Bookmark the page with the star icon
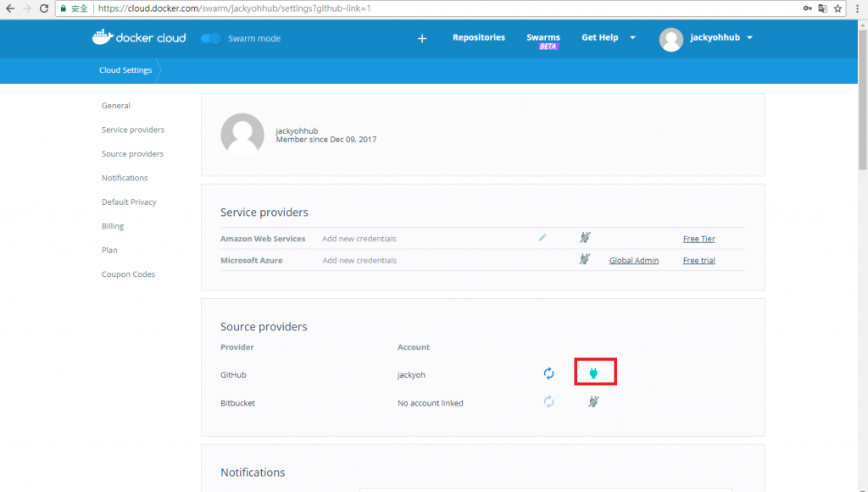Viewport: 868px width, 492px height. click(837, 8)
